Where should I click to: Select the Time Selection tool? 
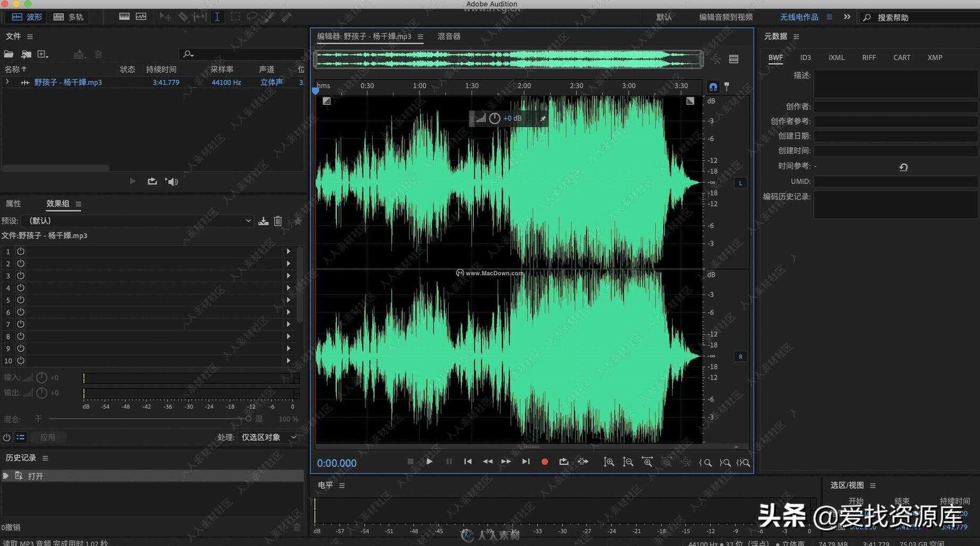click(x=217, y=17)
